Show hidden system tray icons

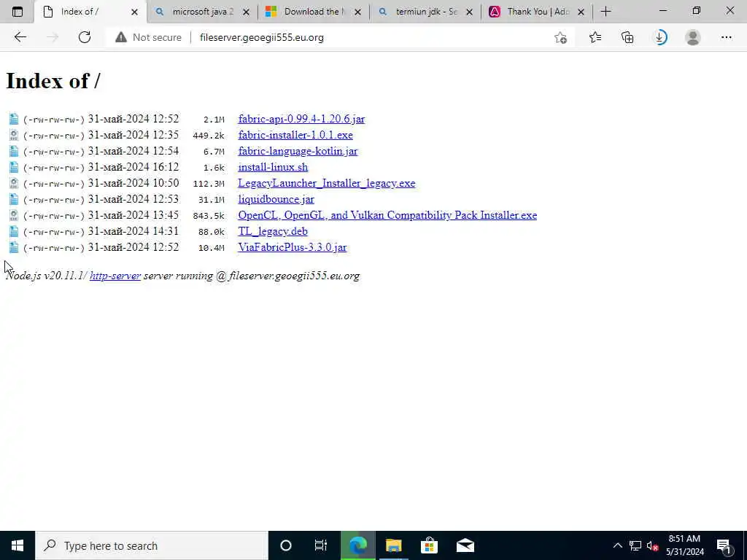click(x=617, y=545)
